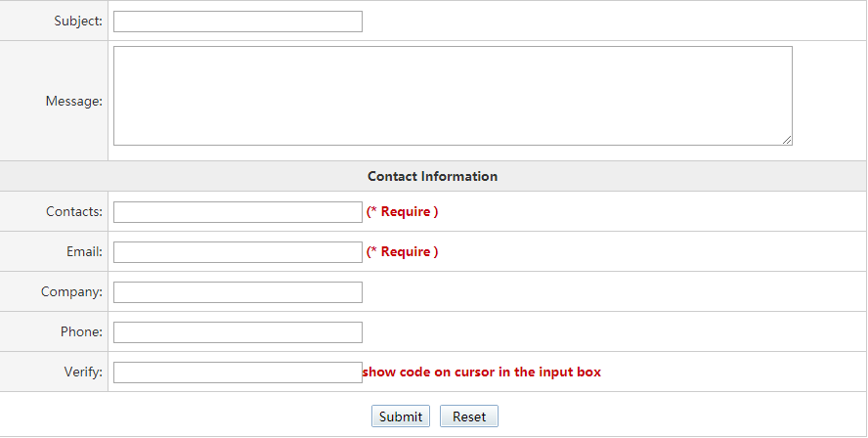Click the Email label text
Screen dimensions: 868x438
coord(84,252)
